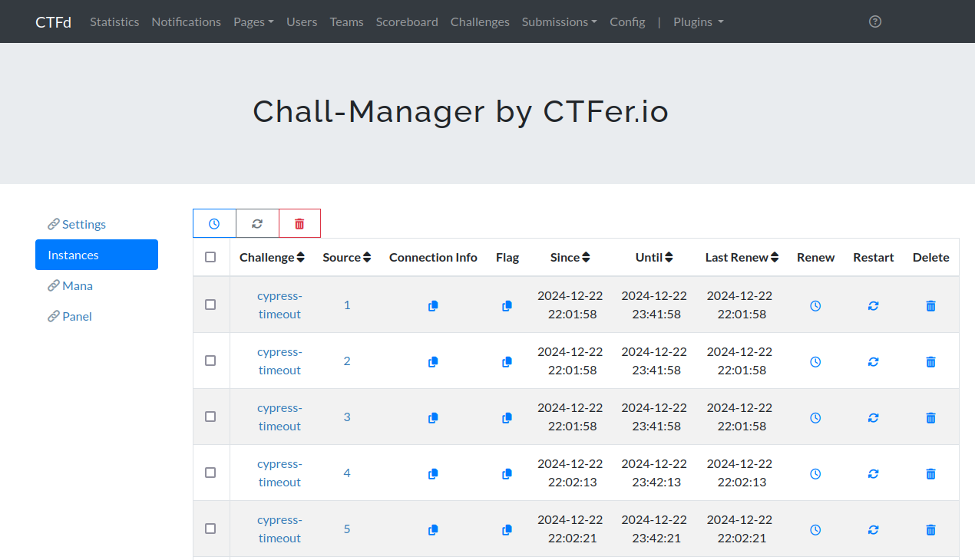Viewport: 975px width, 560px height.
Task: Copy connection info for source 1
Action: (433, 305)
